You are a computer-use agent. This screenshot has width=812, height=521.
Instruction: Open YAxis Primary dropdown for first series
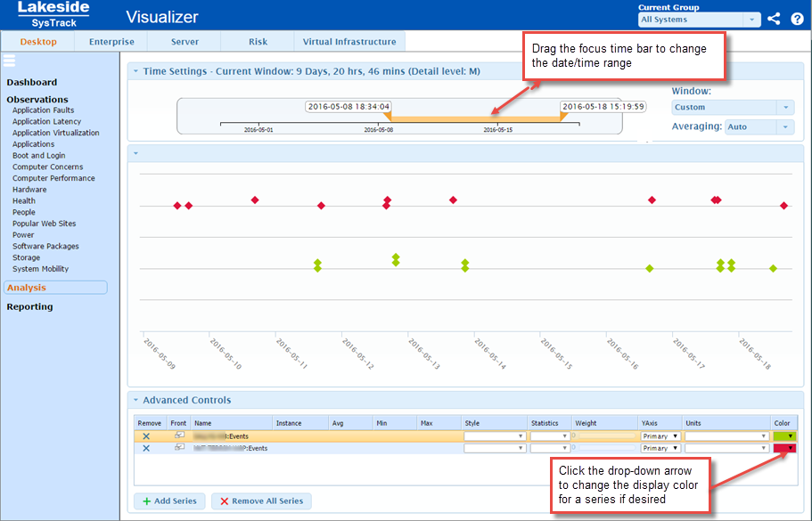click(x=660, y=436)
